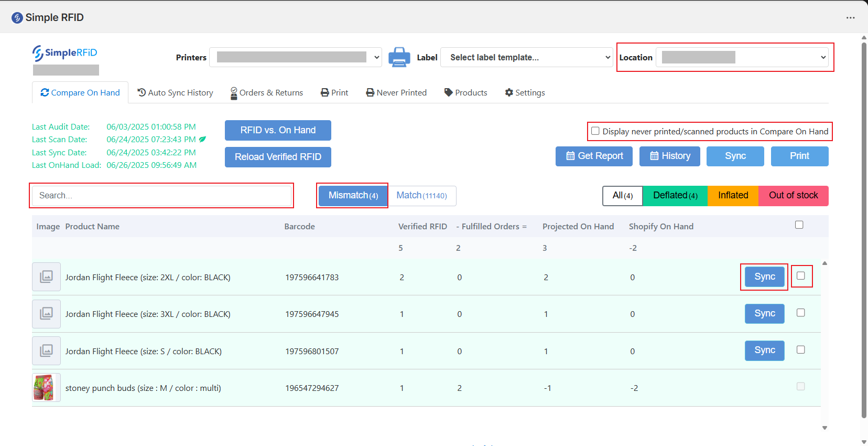This screenshot has width=868, height=446.
Task: Filter by green Deflated (4)
Action: 675,196
